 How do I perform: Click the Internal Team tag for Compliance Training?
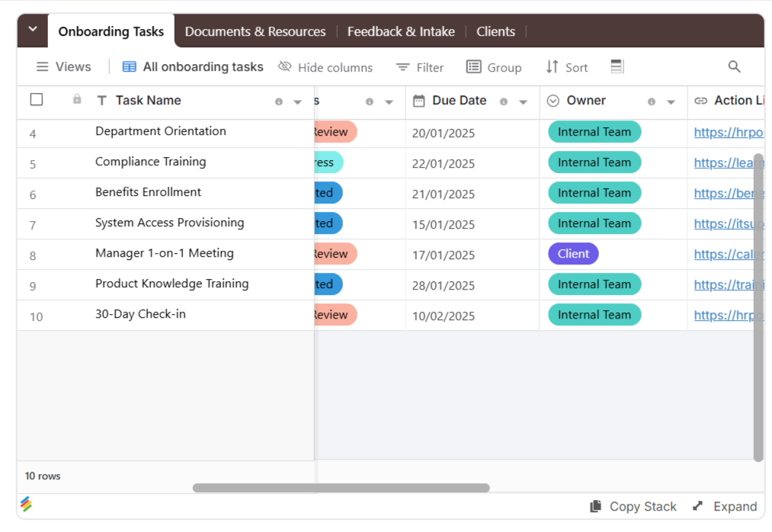594,162
